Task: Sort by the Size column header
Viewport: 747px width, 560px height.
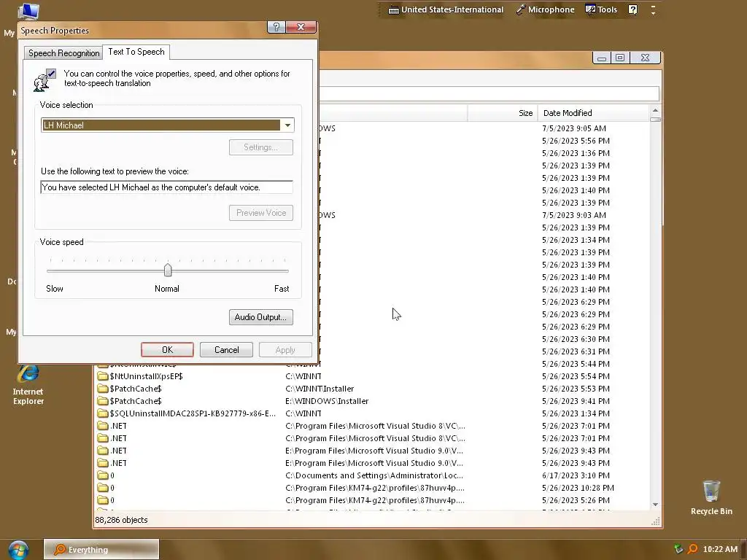Action: [503, 113]
